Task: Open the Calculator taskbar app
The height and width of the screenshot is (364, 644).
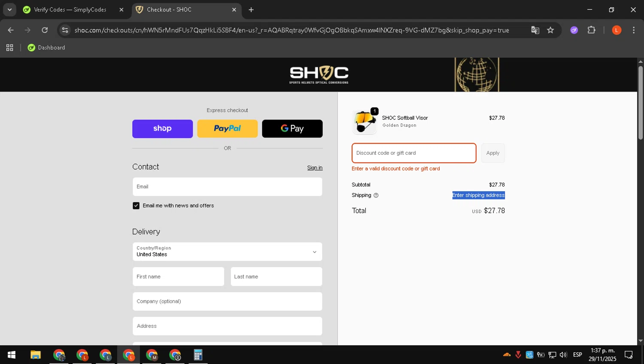Action: click(x=198, y=355)
